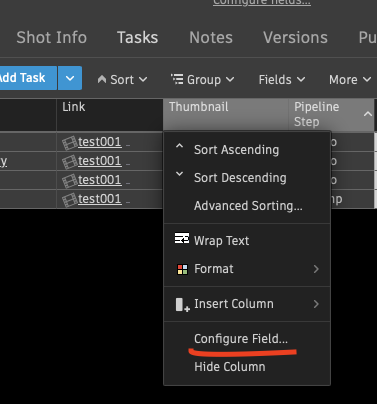Click the Insert Column icon with plus

[182, 305]
